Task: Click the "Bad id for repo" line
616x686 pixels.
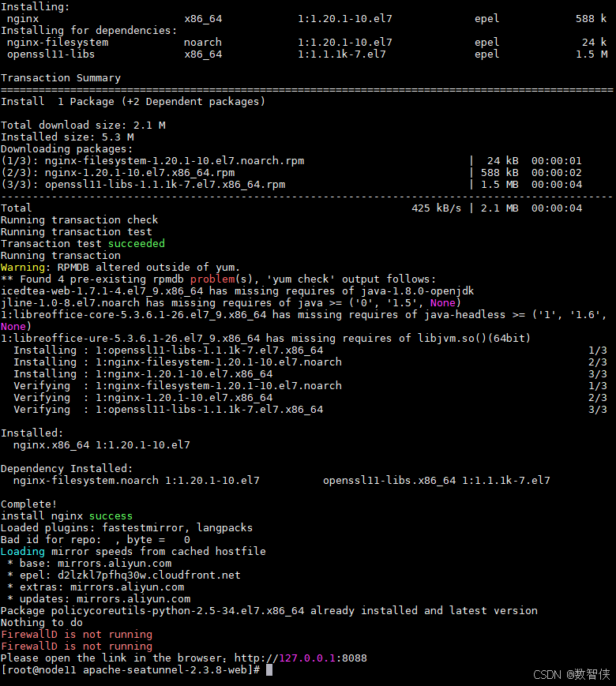Action: [x=96, y=539]
